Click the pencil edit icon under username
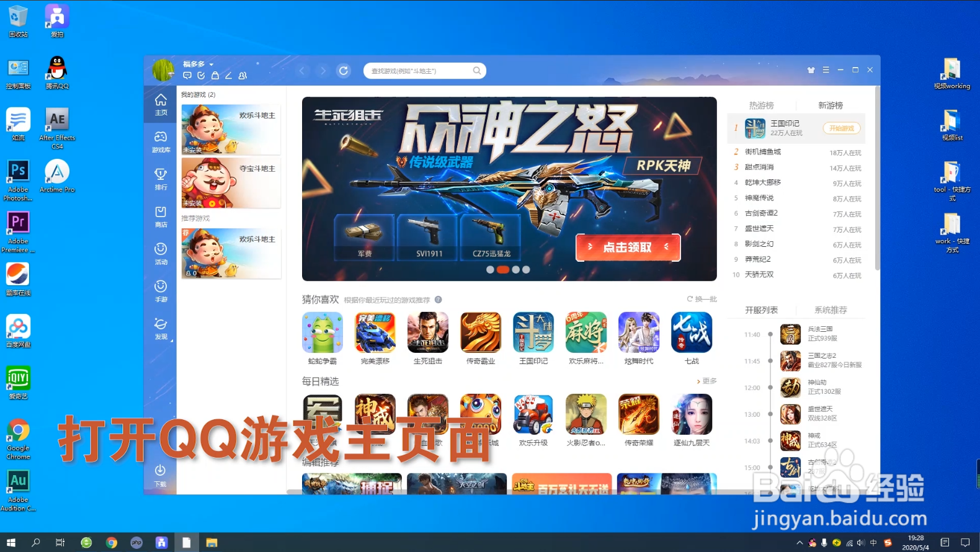Screen dimensions: 980x552 click(x=228, y=75)
